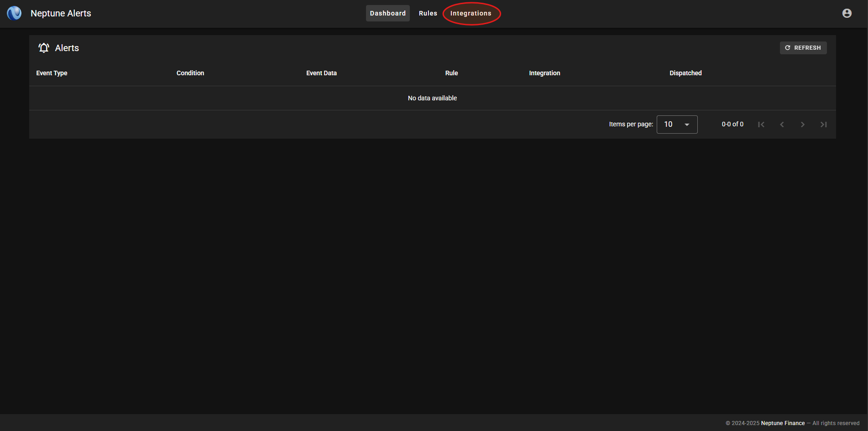Image resolution: width=868 pixels, height=431 pixels.
Task: Open the Rules tab
Action: tap(428, 13)
